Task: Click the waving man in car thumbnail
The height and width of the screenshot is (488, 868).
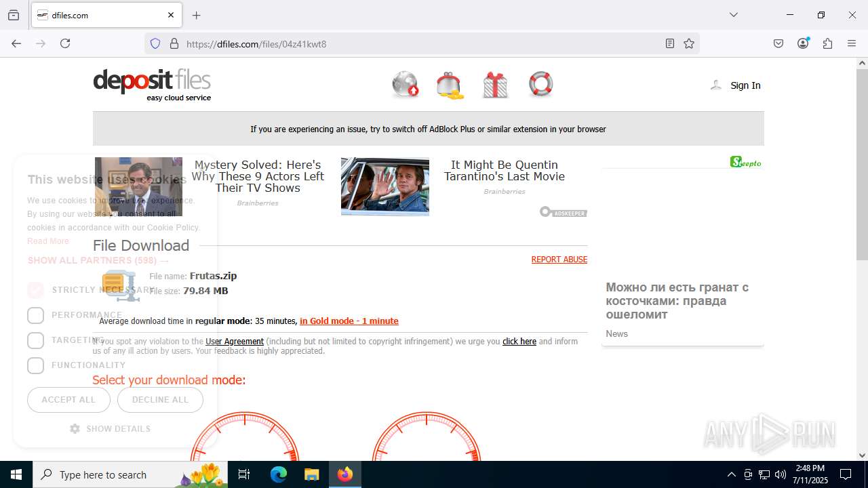Action: click(385, 186)
